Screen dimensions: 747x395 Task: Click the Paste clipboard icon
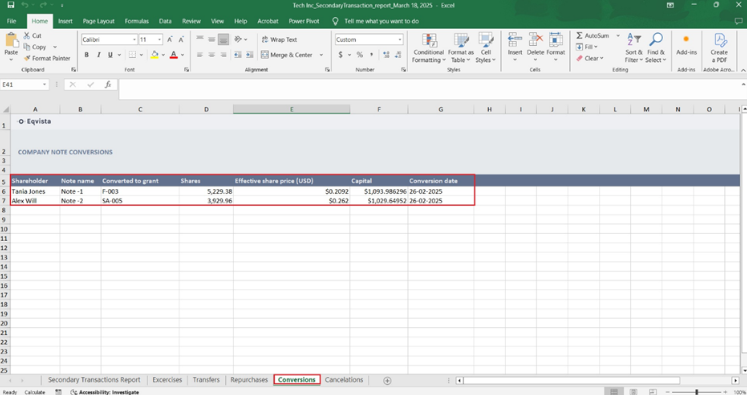[11, 40]
